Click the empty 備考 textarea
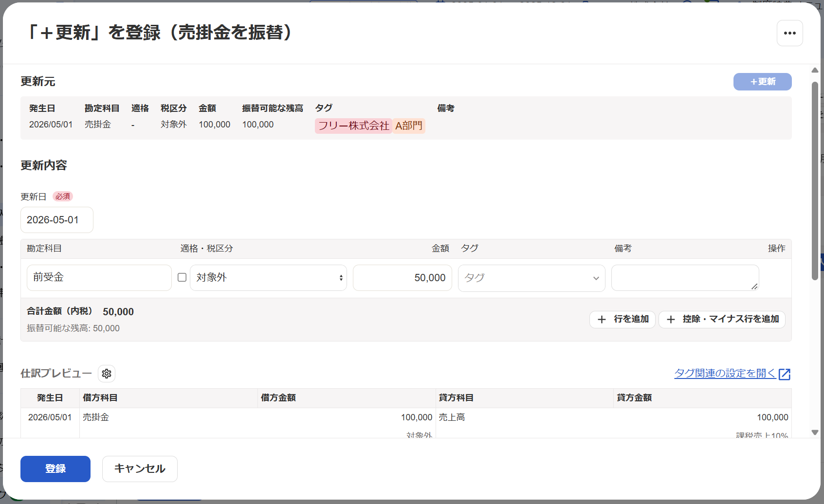This screenshot has width=824, height=504. click(x=685, y=278)
